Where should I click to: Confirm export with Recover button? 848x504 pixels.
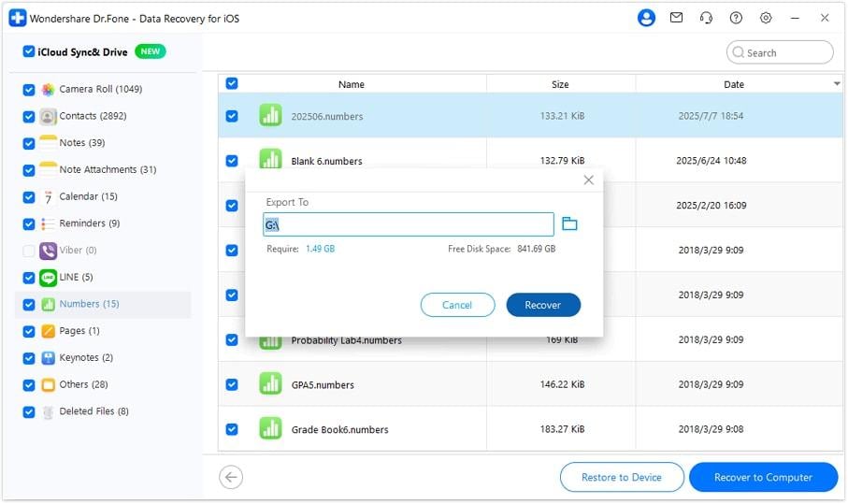pyautogui.click(x=543, y=305)
